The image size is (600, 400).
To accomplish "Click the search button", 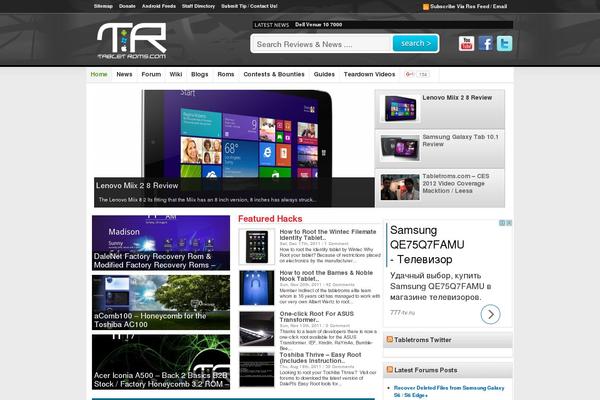I will click(x=416, y=43).
